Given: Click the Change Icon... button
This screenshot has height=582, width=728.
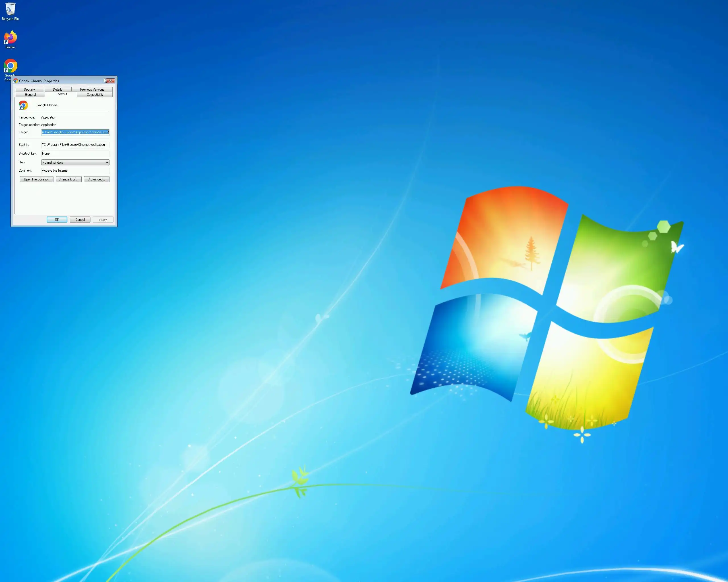Looking at the screenshot, I should 69,180.
